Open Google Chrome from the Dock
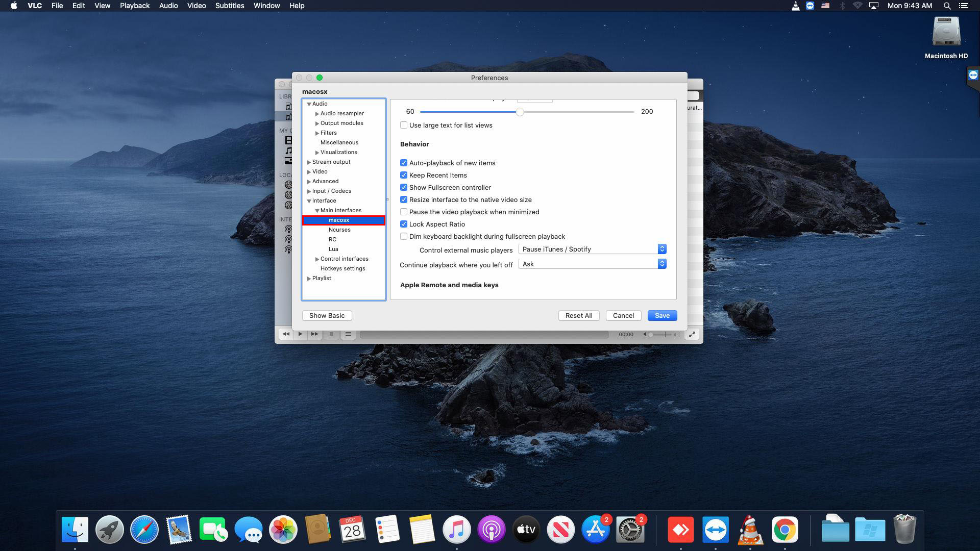The height and width of the screenshot is (551, 980). 785,530
